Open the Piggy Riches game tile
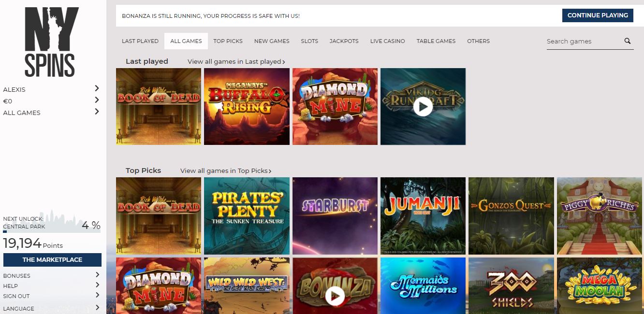 click(x=600, y=216)
